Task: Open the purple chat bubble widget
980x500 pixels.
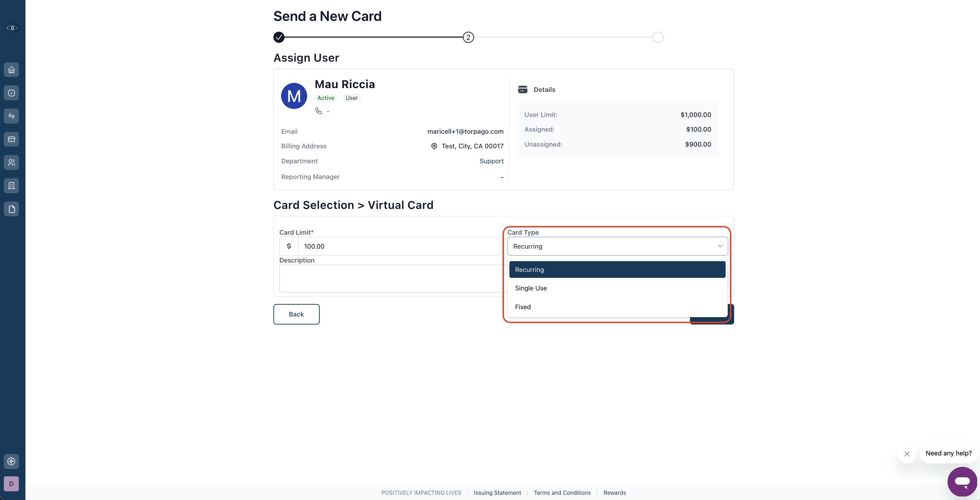Action: pos(962,482)
